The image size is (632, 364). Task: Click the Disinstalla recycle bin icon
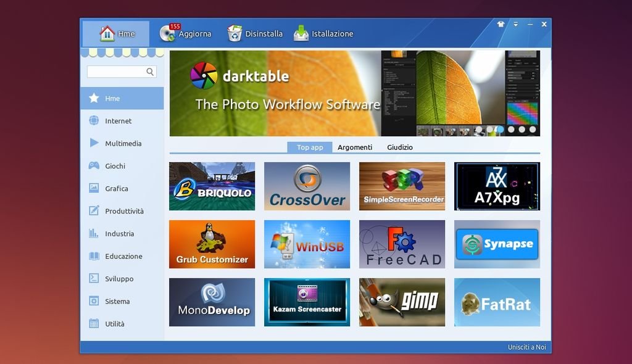pos(235,33)
